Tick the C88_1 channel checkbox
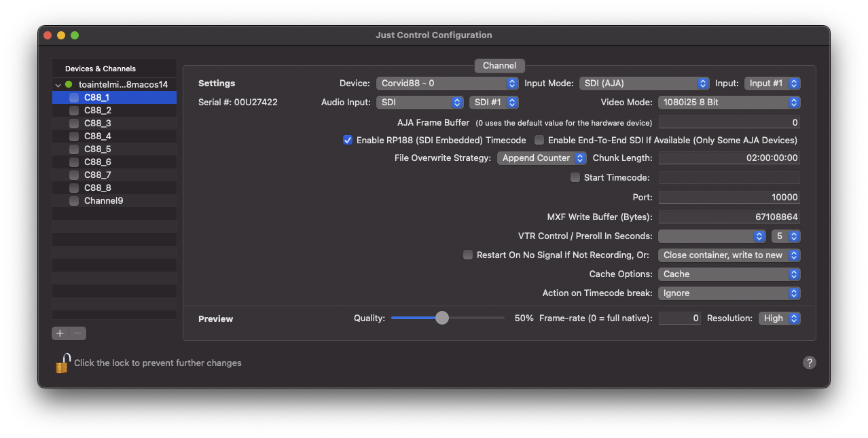Screen dimensions: 868x438 click(x=74, y=98)
